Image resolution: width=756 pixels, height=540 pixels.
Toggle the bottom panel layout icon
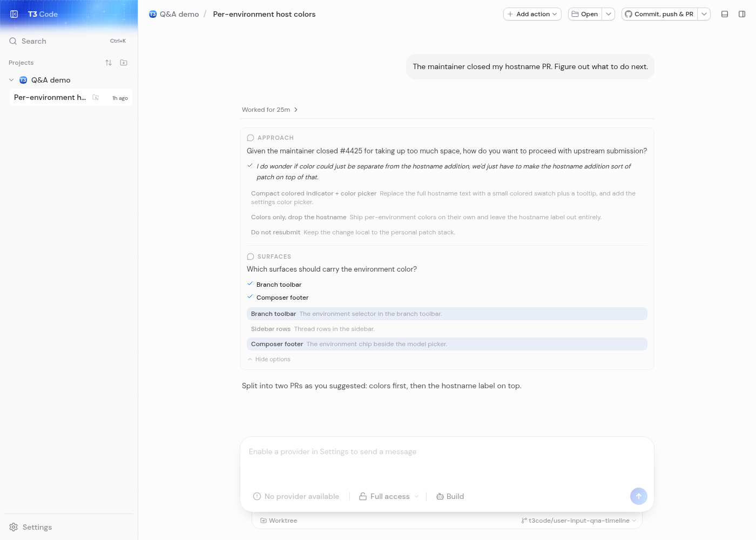coord(725,14)
